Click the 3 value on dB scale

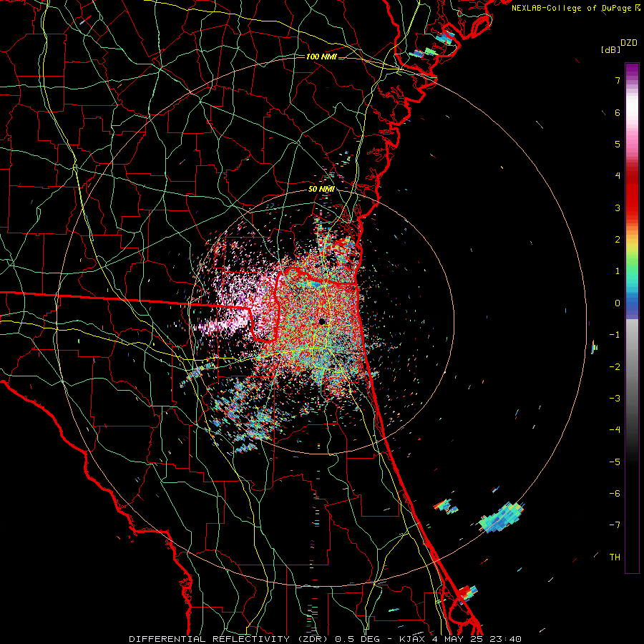pos(618,208)
